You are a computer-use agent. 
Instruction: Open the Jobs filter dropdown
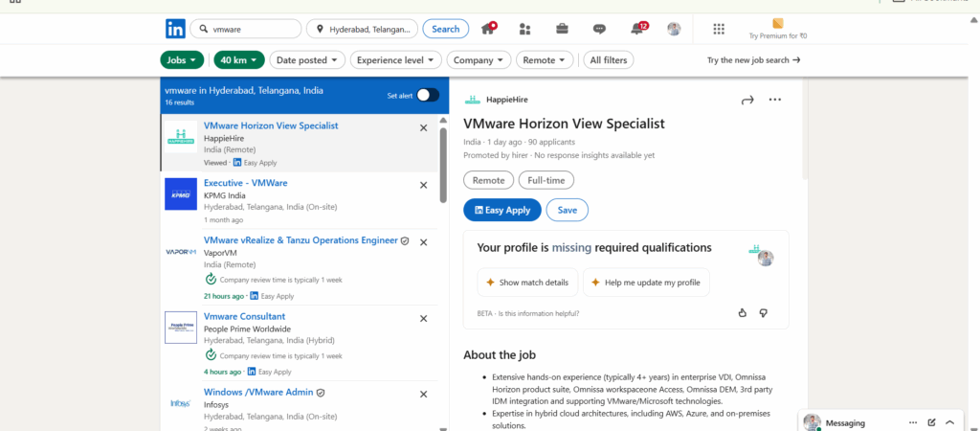[x=182, y=60]
